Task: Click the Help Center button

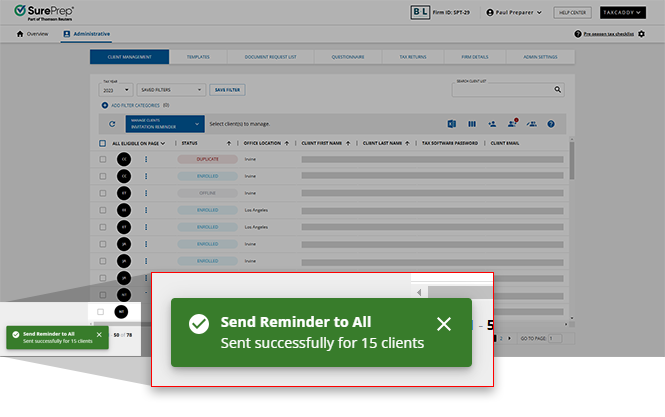Action: click(572, 12)
